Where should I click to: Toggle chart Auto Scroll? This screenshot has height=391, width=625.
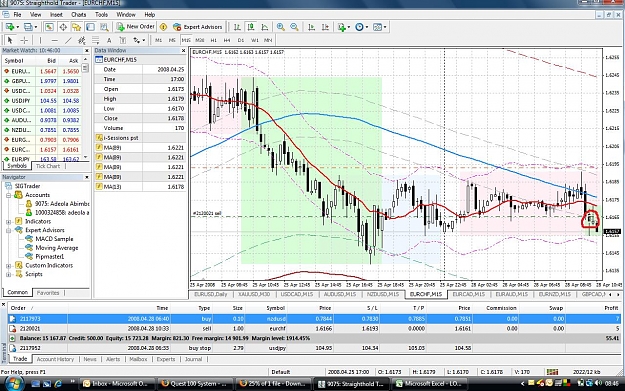(312, 27)
